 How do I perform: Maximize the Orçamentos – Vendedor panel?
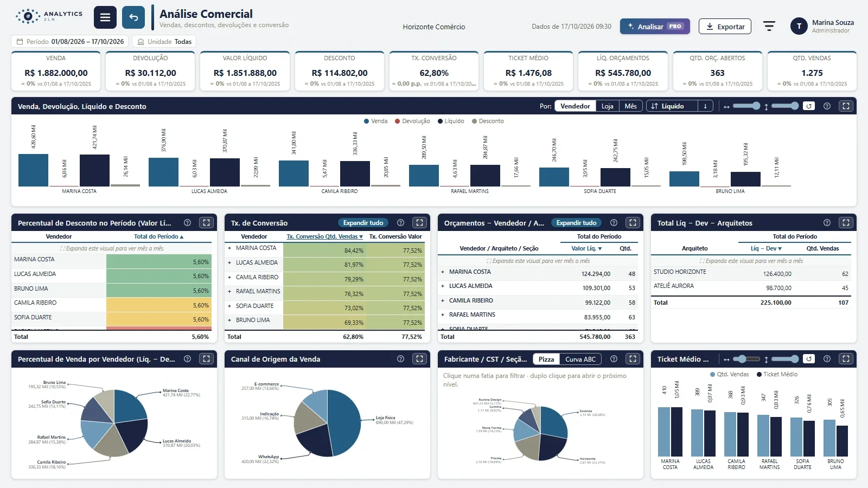click(x=633, y=223)
